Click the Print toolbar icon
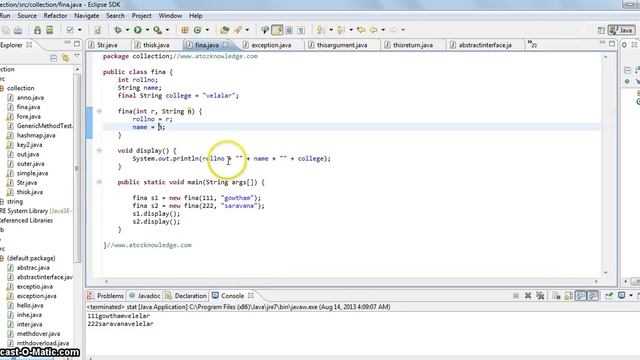This screenshot has width=640, height=360. coord(18,30)
